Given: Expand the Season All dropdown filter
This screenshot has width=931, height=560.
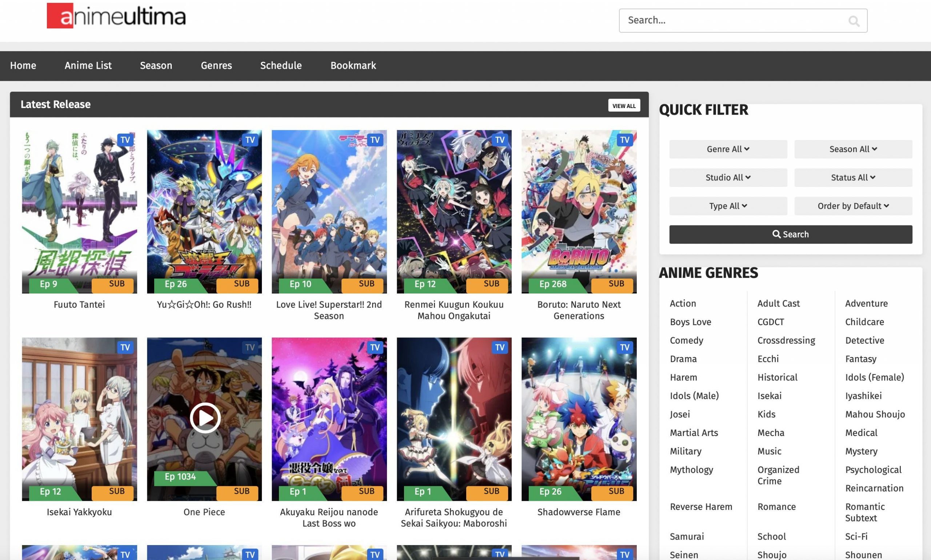Looking at the screenshot, I should pyautogui.click(x=853, y=149).
